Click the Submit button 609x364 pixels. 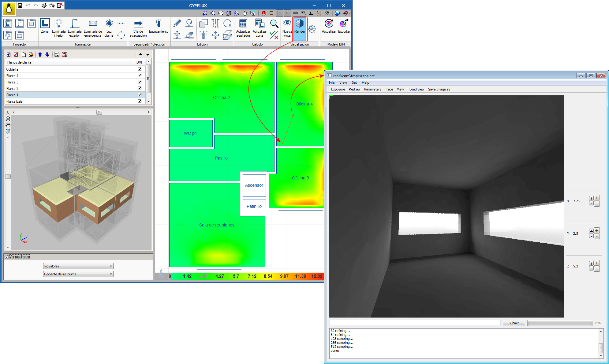pyautogui.click(x=514, y=323)
